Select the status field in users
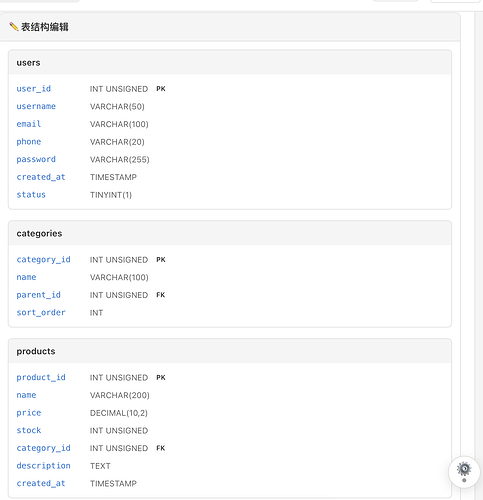Image resolution: width=483 pixels, height=500 pixels. pyautogui.click(x=31, y=195)
